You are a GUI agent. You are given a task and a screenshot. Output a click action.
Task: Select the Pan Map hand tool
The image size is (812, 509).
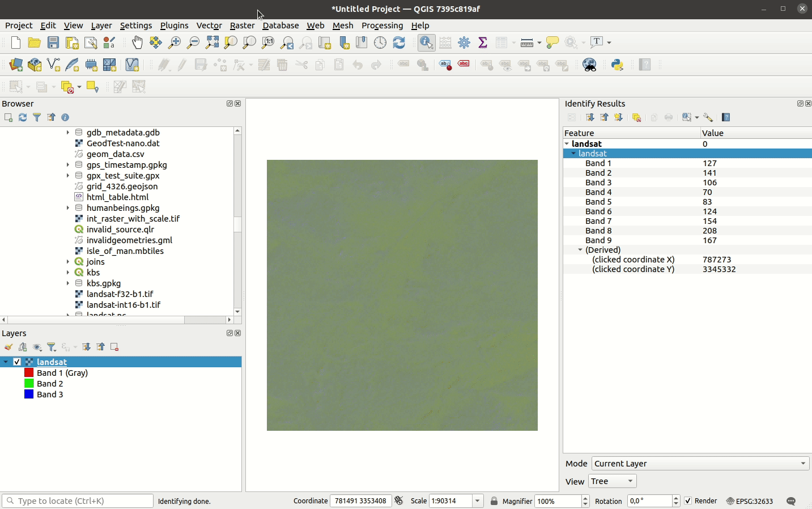137,43
